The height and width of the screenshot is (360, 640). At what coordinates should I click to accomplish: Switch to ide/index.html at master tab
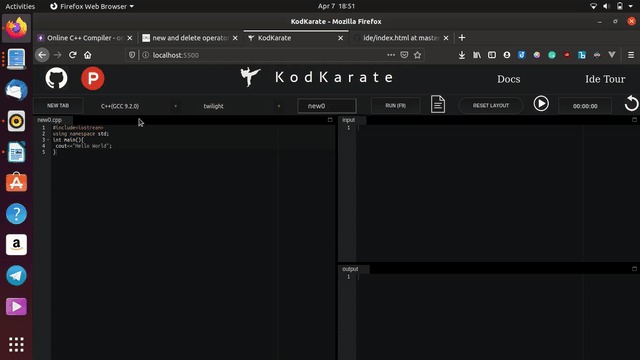pos(401,38)
